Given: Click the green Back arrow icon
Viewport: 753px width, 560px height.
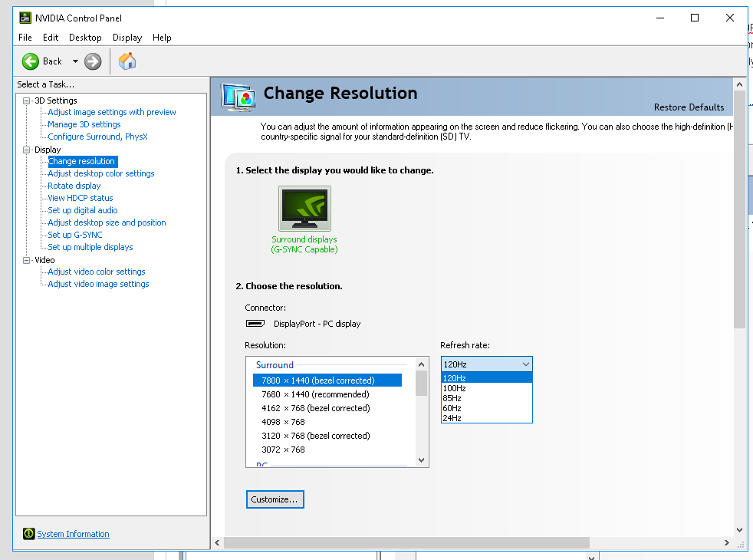Looking at the screenshot, I should click(31, 61).
